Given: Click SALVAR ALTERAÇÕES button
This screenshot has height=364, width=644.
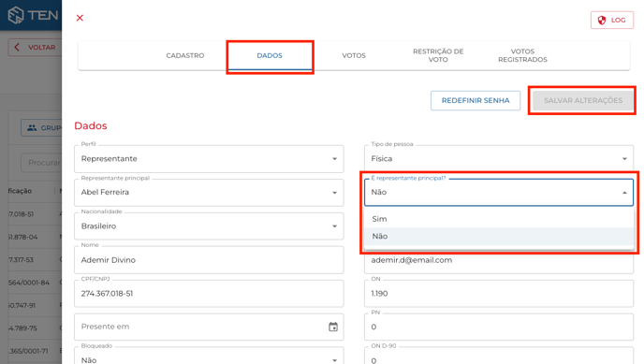Looking at the screenshot, I should click(583, 100).
